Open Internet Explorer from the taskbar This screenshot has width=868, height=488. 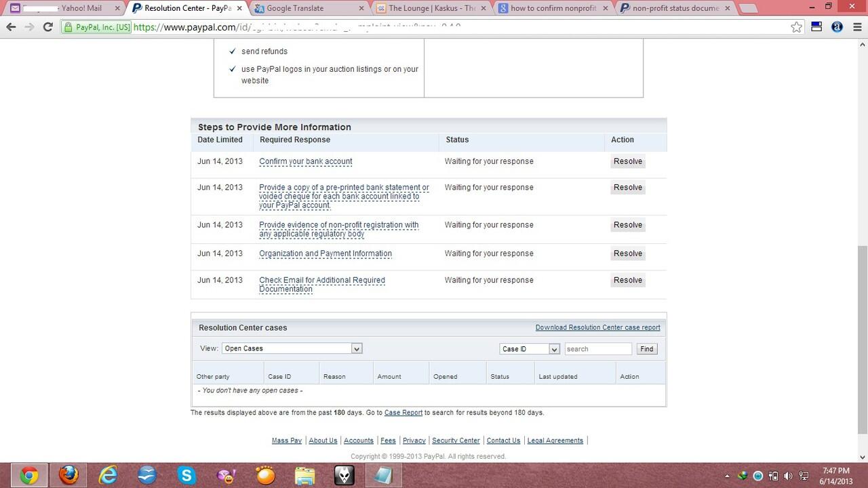[108, 476]
